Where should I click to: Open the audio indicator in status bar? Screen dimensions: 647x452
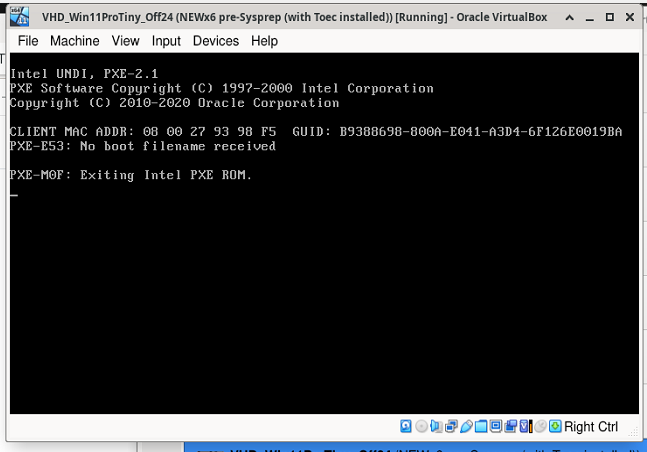[x=436, y=426]
